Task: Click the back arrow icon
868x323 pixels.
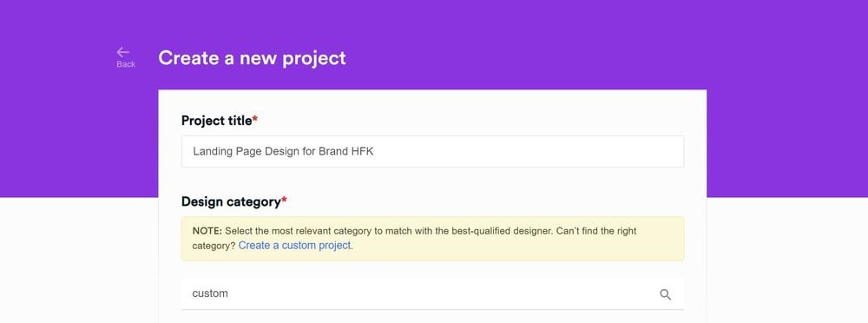Action: click(x=123, y=52)
